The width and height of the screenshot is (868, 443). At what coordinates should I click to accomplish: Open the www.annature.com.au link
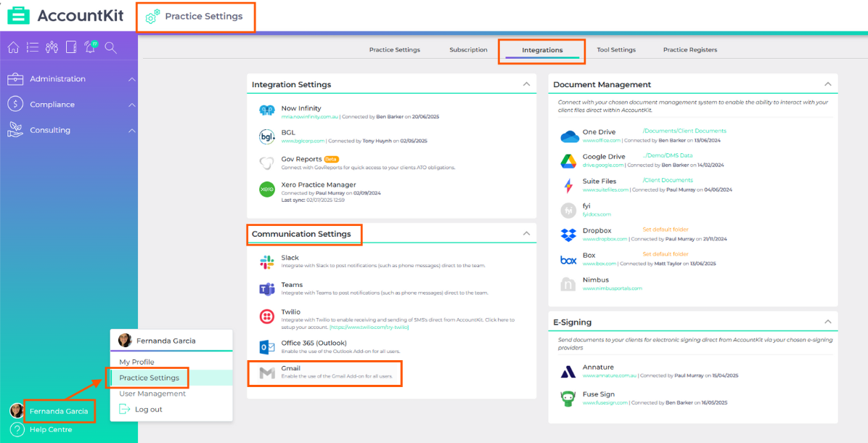tap(609, 375)
